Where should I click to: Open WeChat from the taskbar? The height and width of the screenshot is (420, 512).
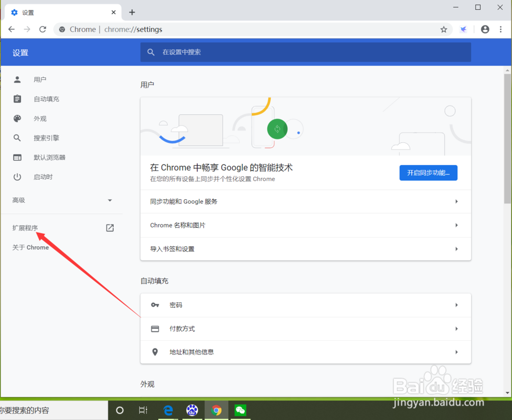pyautogui.click(x=240, y=410)
